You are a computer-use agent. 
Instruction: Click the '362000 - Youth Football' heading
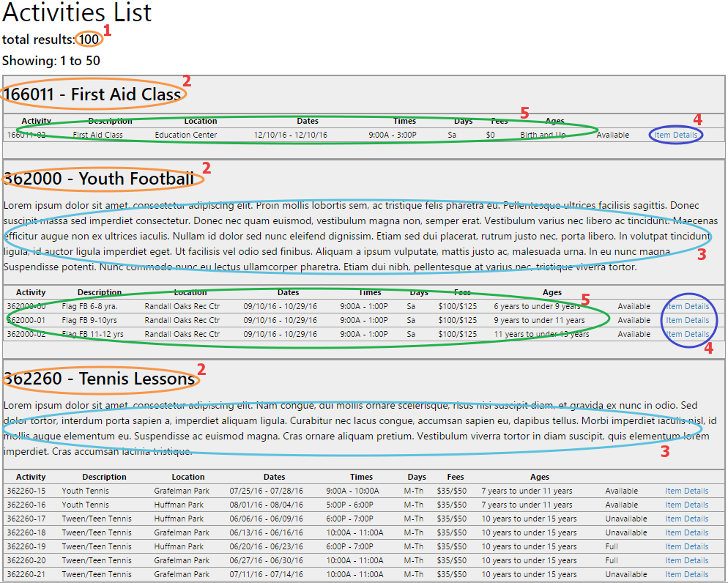99,179
